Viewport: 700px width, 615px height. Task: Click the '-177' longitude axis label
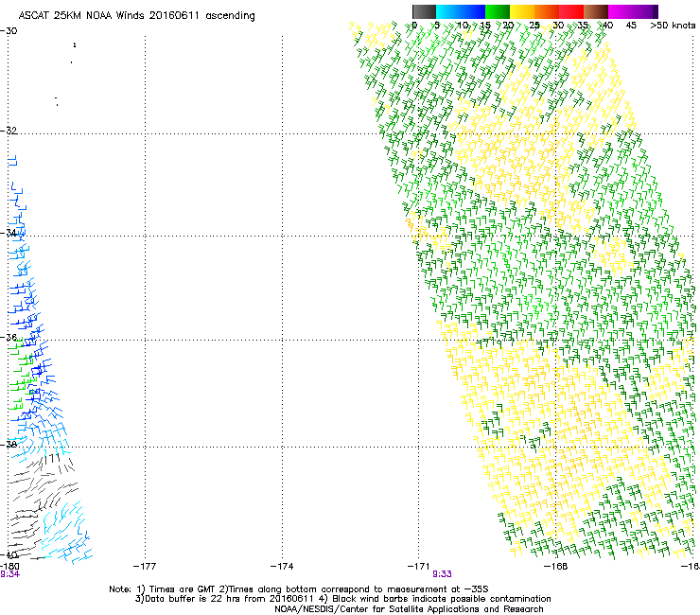click(145, 567)
